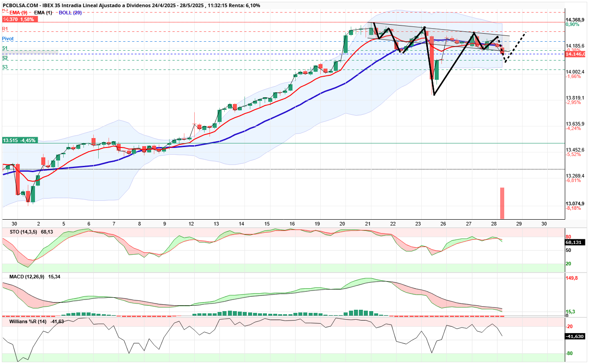Click date 23 on the time axis
Image resolution: width=589 pixels, height=364 pixels.
(418, 224)
